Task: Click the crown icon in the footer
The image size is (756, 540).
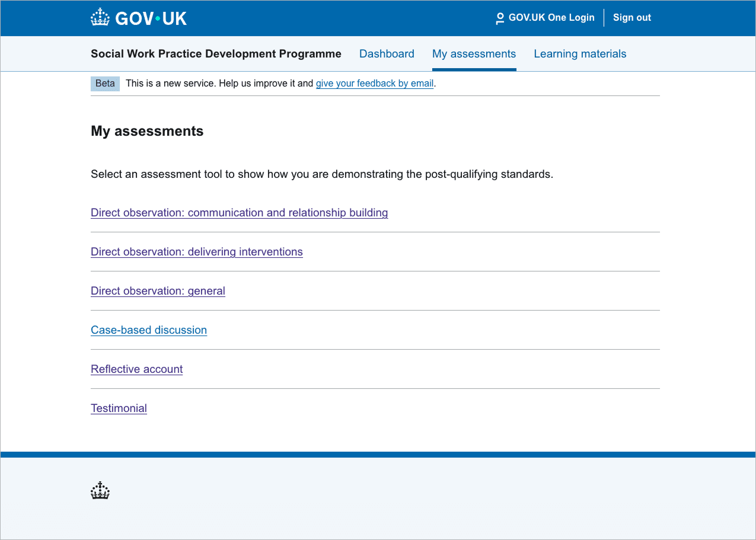Action: coord(100,490)
